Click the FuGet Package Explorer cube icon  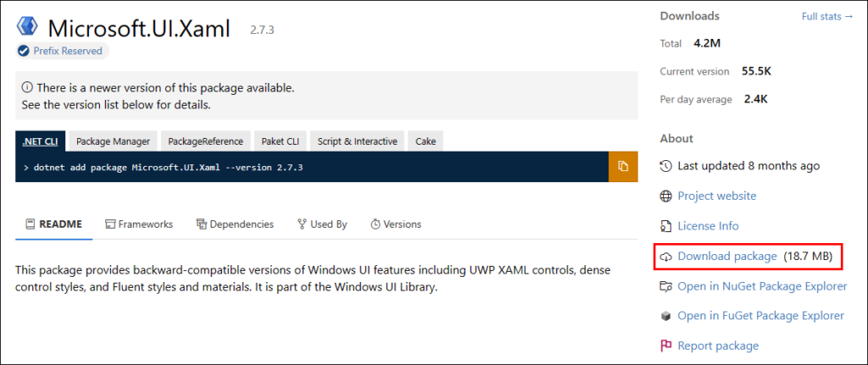[665, 316]
